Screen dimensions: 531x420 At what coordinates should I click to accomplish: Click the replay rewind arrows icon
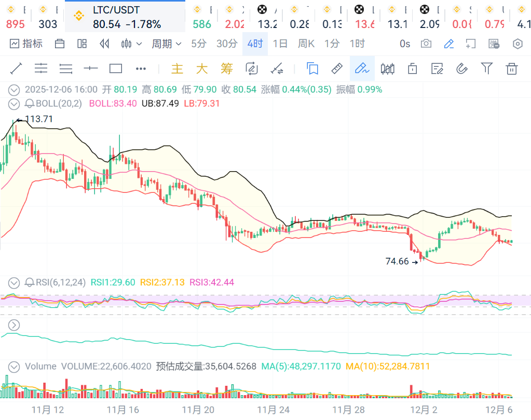tap(104, 44)
